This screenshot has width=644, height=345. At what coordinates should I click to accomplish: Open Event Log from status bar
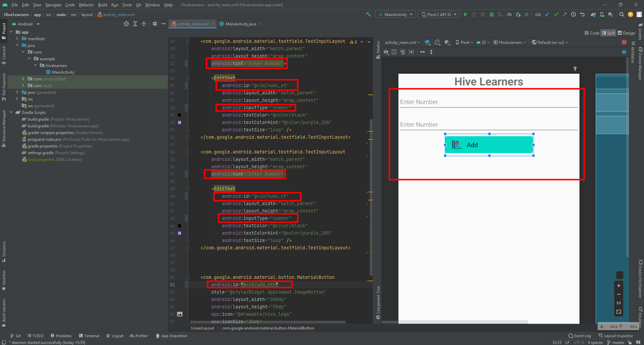click(579, 336)
